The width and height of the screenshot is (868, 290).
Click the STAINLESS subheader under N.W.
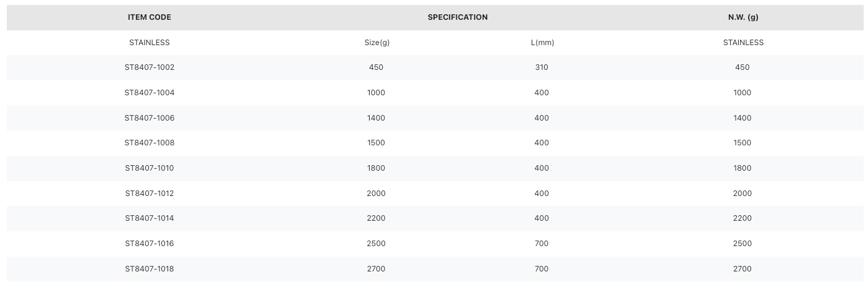[x=743, y=43]
